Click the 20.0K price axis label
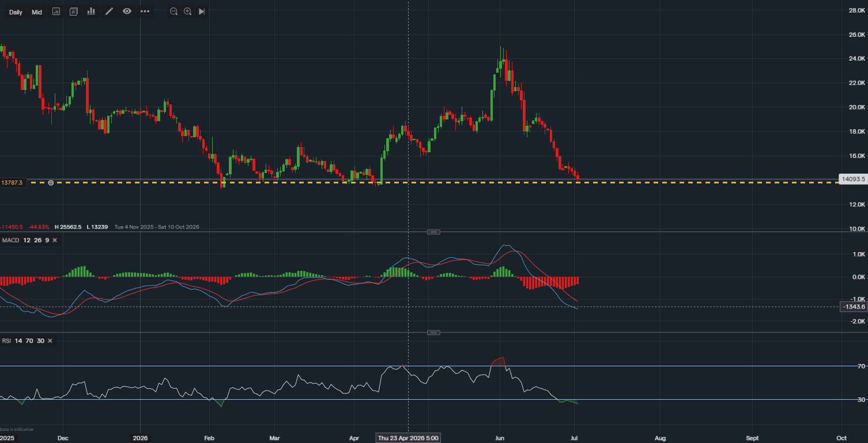 [857, 107]
